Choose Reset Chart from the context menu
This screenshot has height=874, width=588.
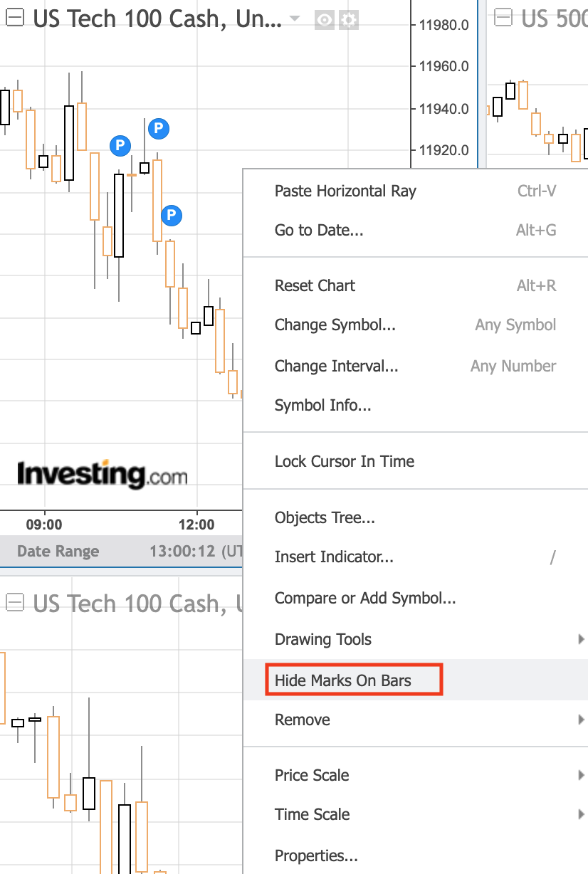[x=315, y=285]
